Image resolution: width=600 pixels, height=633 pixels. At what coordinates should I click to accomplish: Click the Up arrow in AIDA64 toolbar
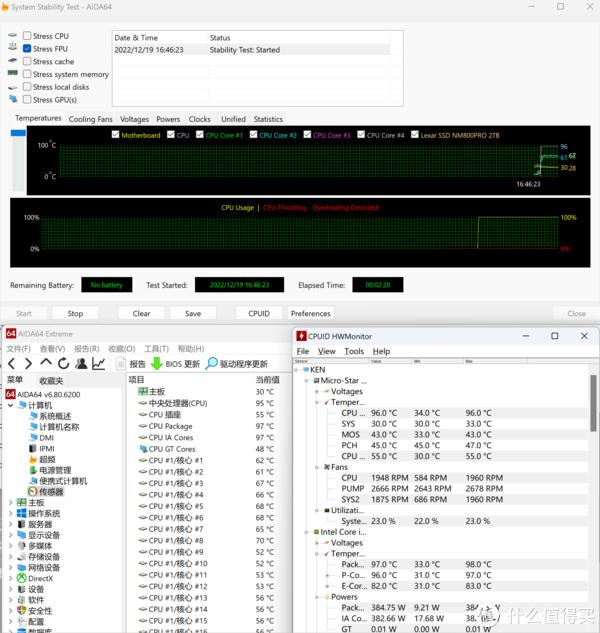click(46, 363)
